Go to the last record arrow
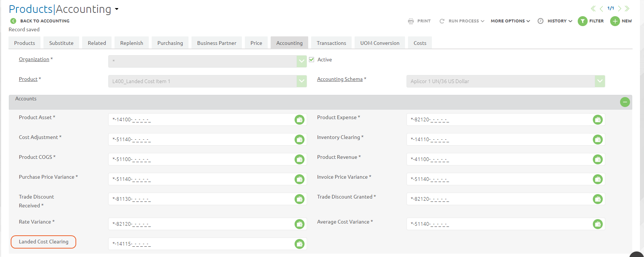Viewport: 644px width, 257px height. [627, 8]
